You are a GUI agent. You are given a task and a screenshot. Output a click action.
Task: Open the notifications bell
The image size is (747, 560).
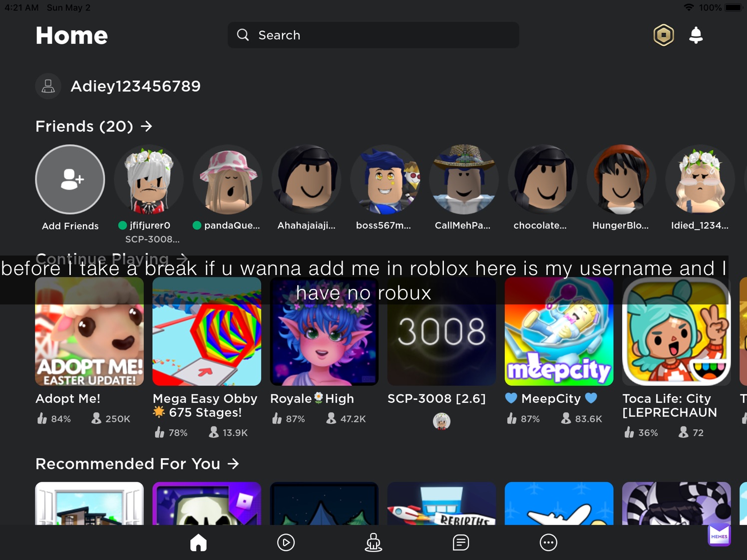tap(696, 35)
